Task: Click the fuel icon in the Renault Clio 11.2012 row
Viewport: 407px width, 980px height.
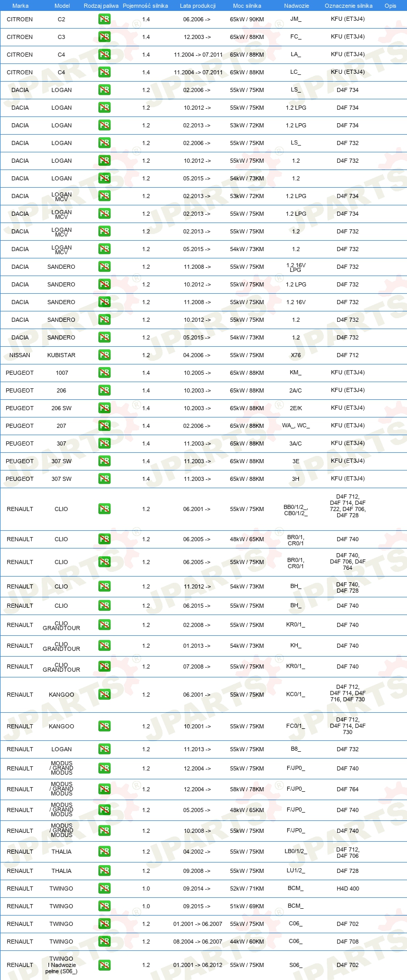Action: 105,586
